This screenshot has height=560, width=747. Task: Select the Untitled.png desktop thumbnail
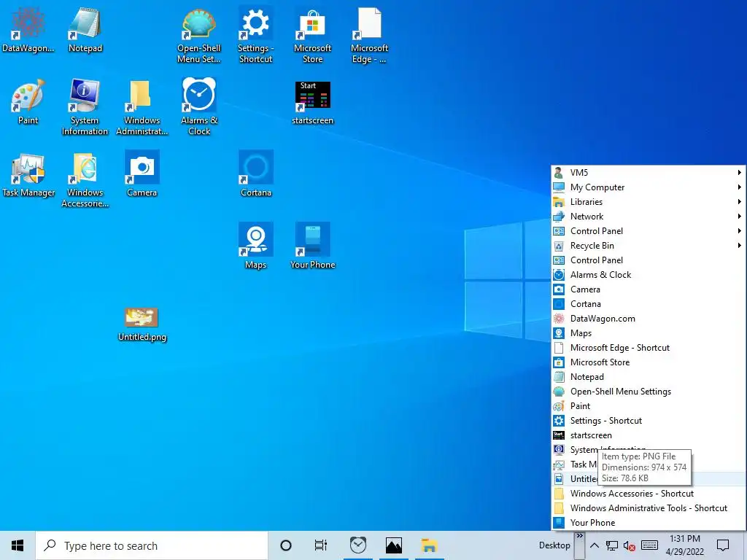(142, 324)
